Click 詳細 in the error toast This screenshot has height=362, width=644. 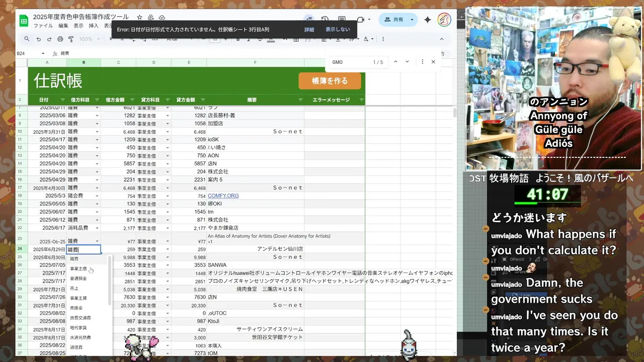(309, 30)
